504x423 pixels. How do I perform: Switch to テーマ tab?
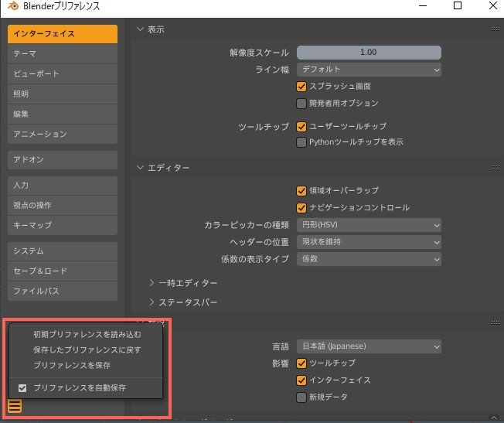click(x=63, y=53)
